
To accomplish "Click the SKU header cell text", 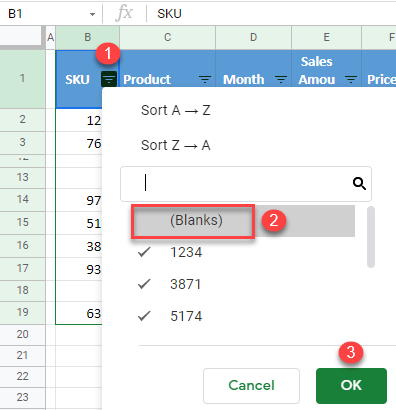I will 77,80.
